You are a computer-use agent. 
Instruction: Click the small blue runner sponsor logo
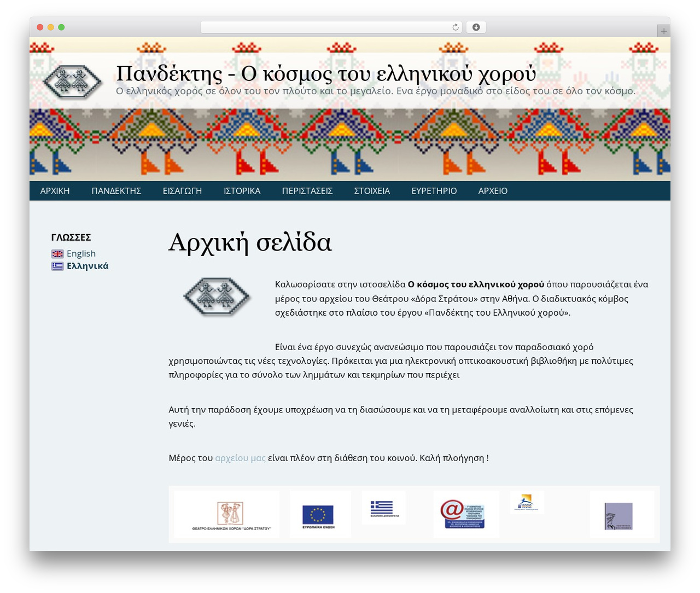click(526, 502)
